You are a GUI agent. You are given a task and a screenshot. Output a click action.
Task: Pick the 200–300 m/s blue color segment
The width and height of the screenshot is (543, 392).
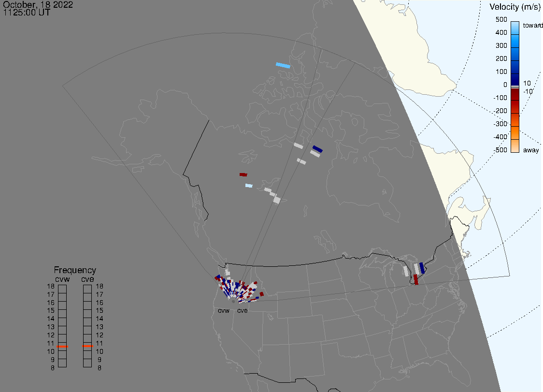[x=515, y=54]
